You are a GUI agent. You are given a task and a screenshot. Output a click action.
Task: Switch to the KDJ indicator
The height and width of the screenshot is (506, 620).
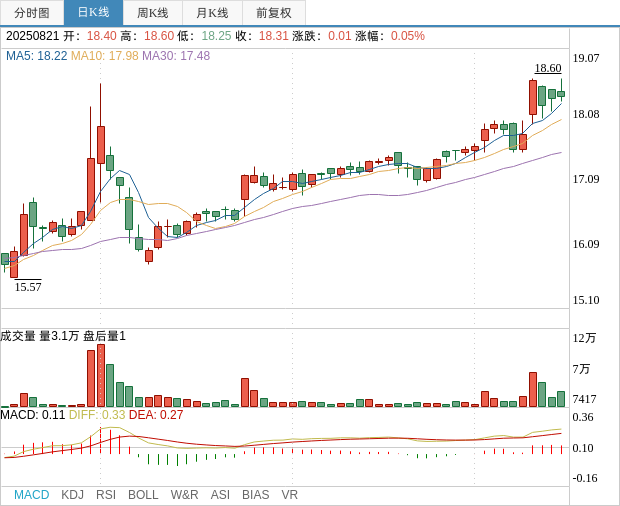[x=72, y=495]
